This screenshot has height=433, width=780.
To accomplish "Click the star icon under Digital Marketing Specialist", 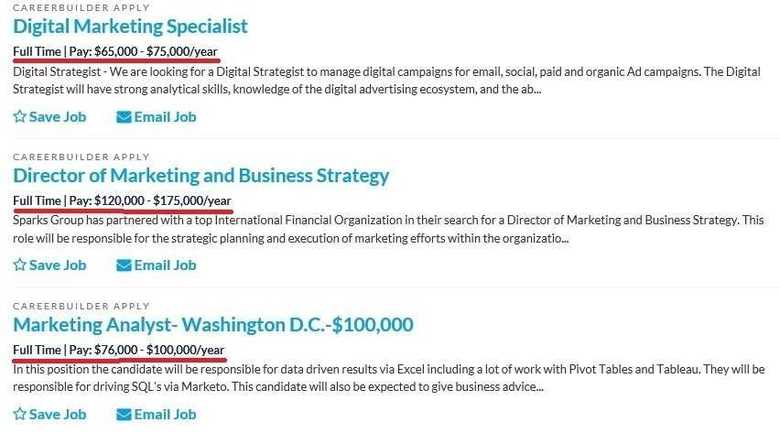I will coord(19,116).
